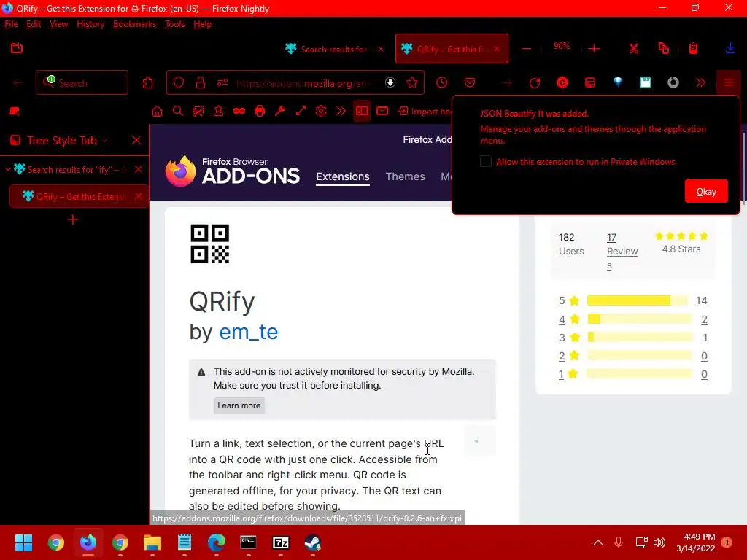Switch to Search results tab in tab bar
747x560 pixels.
(x=333, y=49)
